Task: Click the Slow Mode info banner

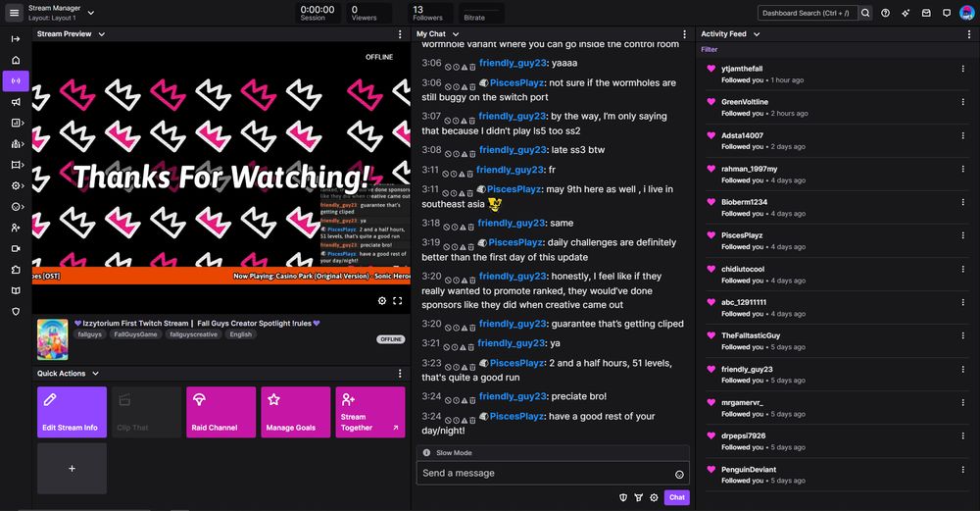Action: [553, 453]
